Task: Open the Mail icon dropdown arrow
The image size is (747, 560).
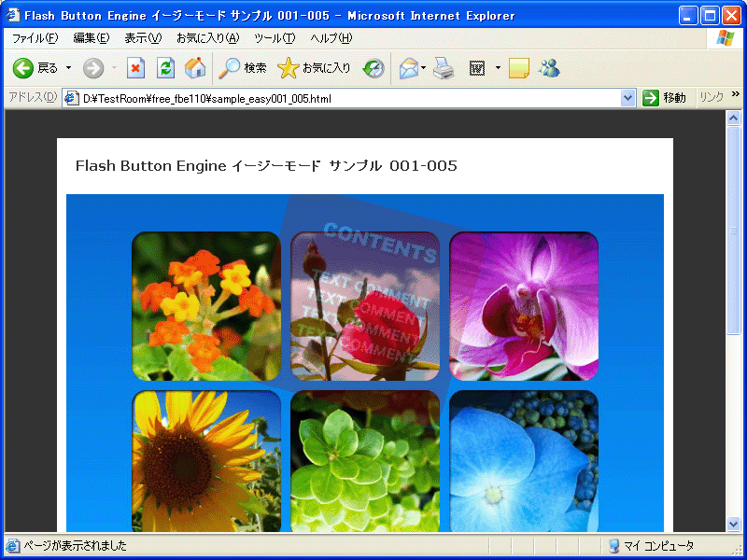Action: tap(424, 68)
